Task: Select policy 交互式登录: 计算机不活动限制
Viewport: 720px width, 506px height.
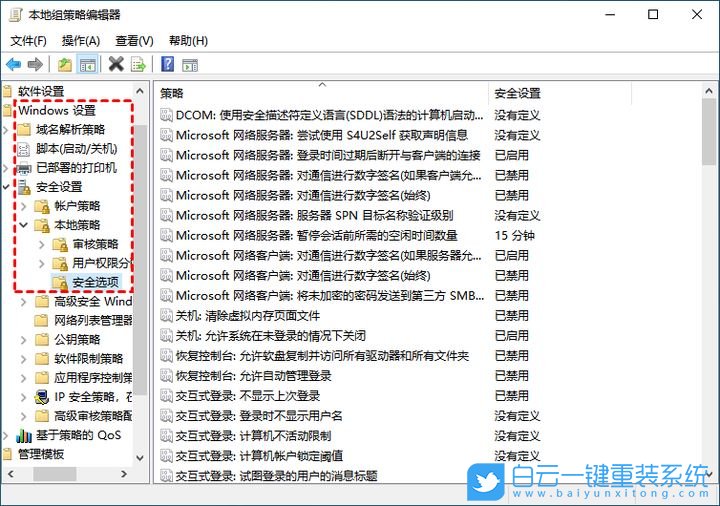Action: tap(253, 436)
